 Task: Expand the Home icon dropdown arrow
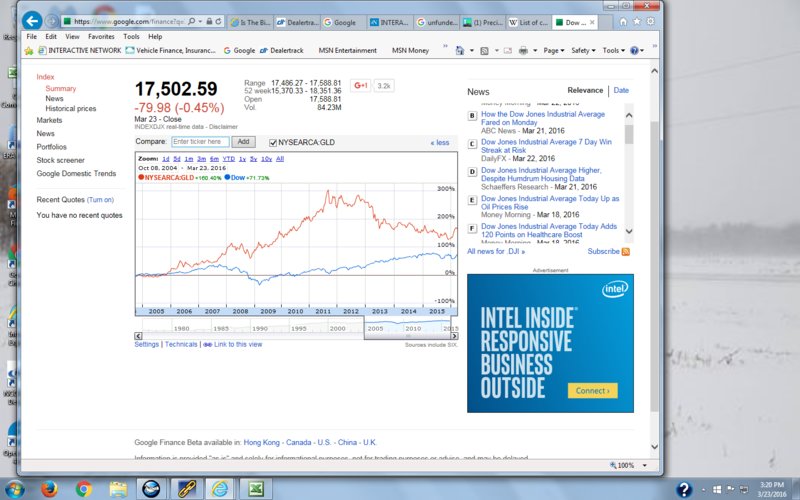pos(471,51)
